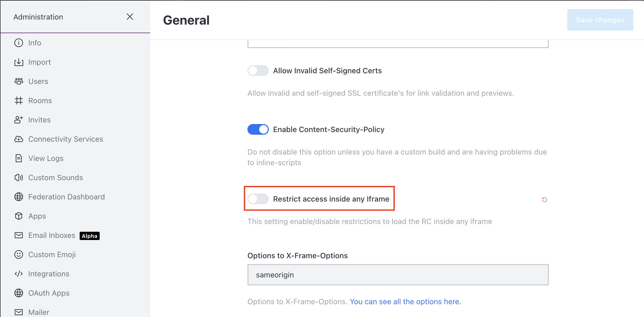Toggle the Restrict access inside any Iframe switch

(258, 199)
